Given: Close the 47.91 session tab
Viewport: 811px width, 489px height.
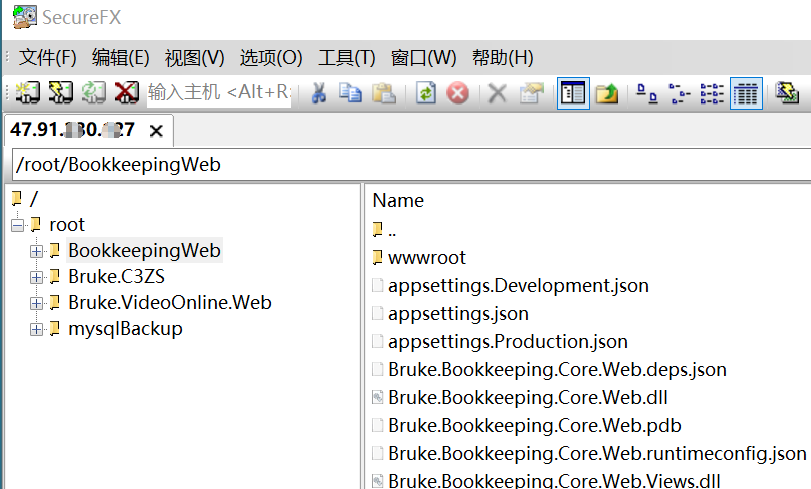Looking at the screenshot, I should click(x=156, y=131).
